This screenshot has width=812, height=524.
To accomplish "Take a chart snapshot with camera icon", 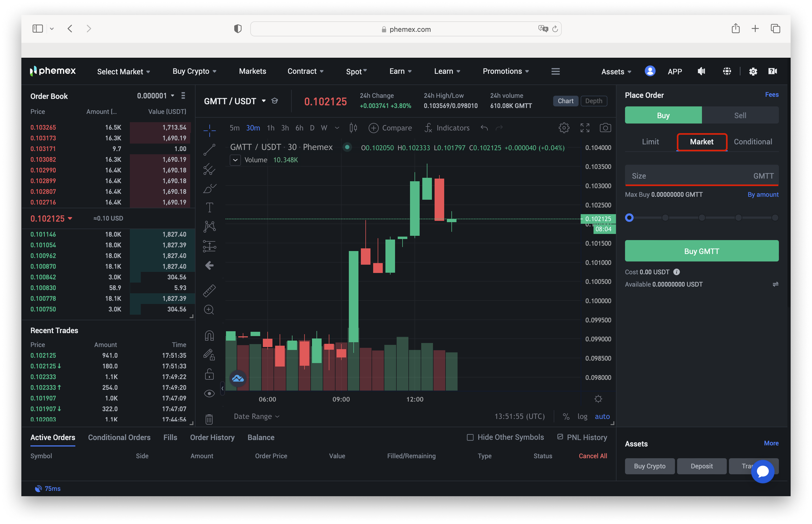I will (x=605, y=128).
